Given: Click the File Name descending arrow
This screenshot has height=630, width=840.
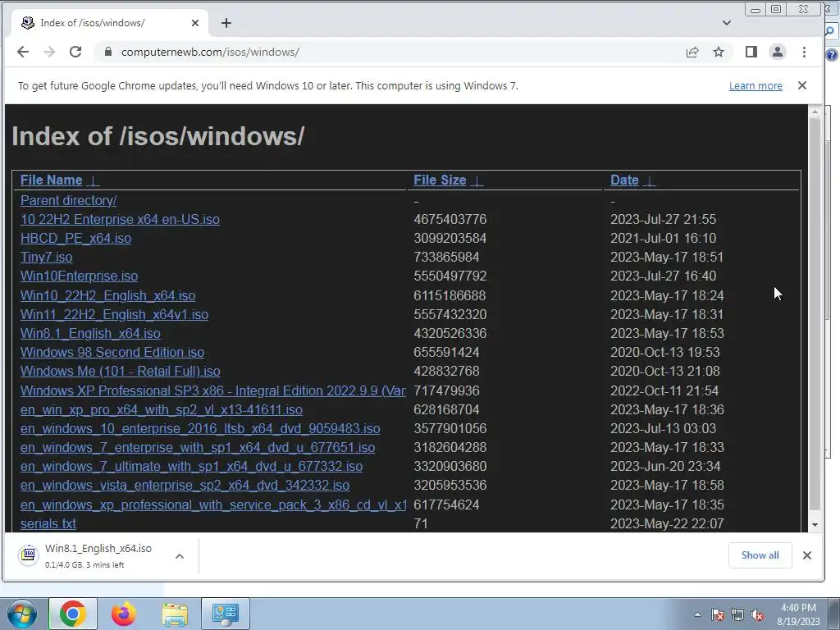Looking at the screenshot, I should tap(94, 181).
